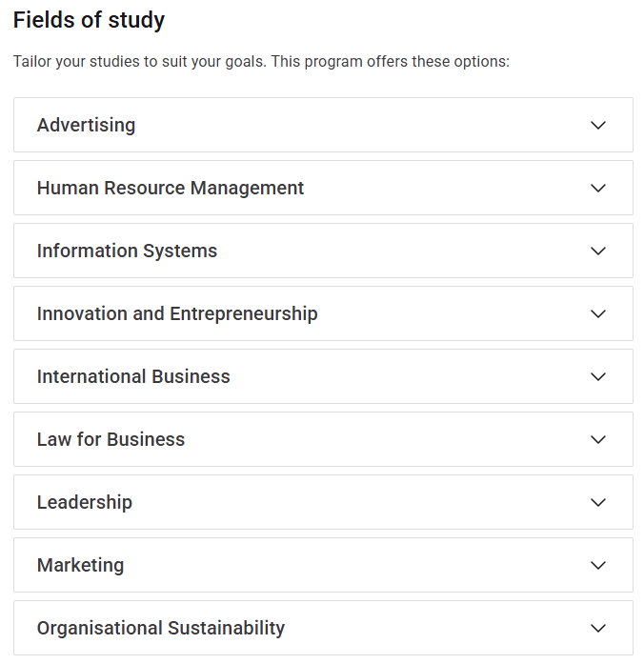Click the chevron icon beside Law for Business
The height and width of the screenshot is (664, 644).
[x=598, y=439]
